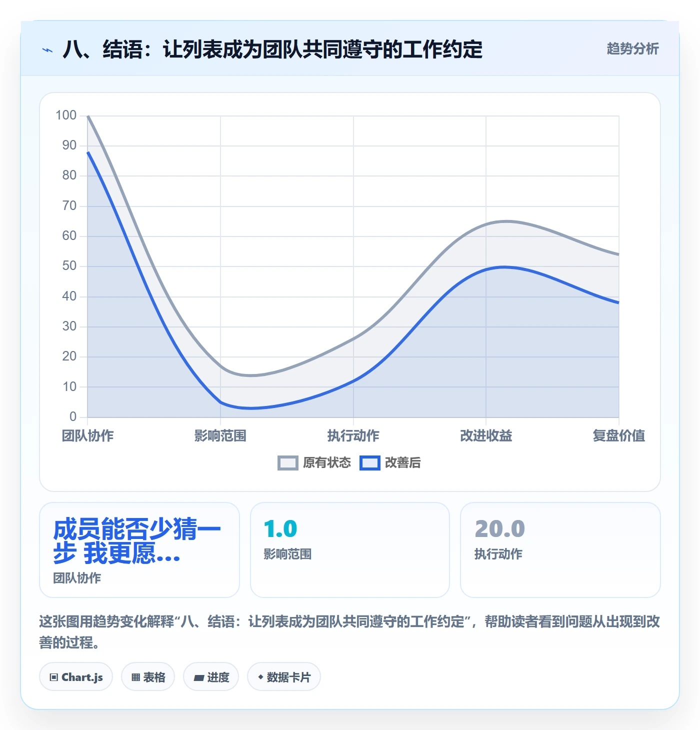Click the 执行动作 caption under 20.0
Viewport: 700px width, 730px height.
498,554
